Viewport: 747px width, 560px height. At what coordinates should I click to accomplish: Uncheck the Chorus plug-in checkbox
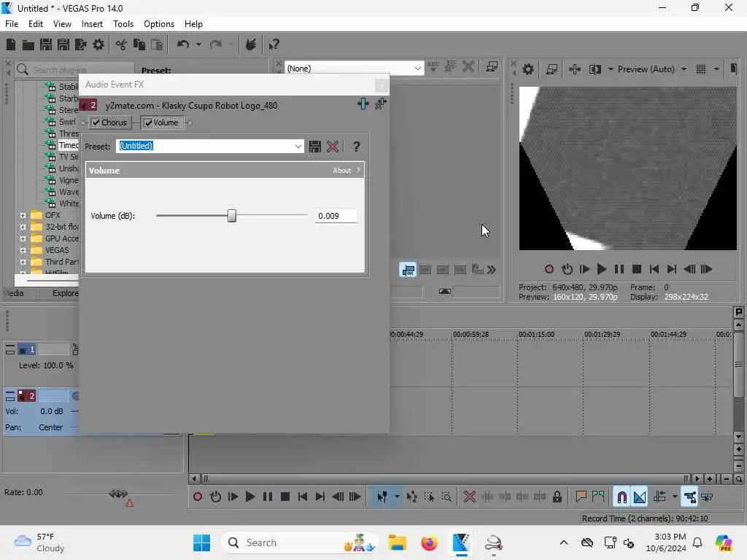coord(96,122)
